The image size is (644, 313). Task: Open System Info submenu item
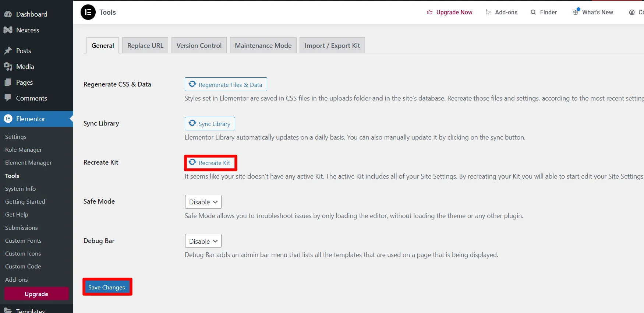click(21, 189)
